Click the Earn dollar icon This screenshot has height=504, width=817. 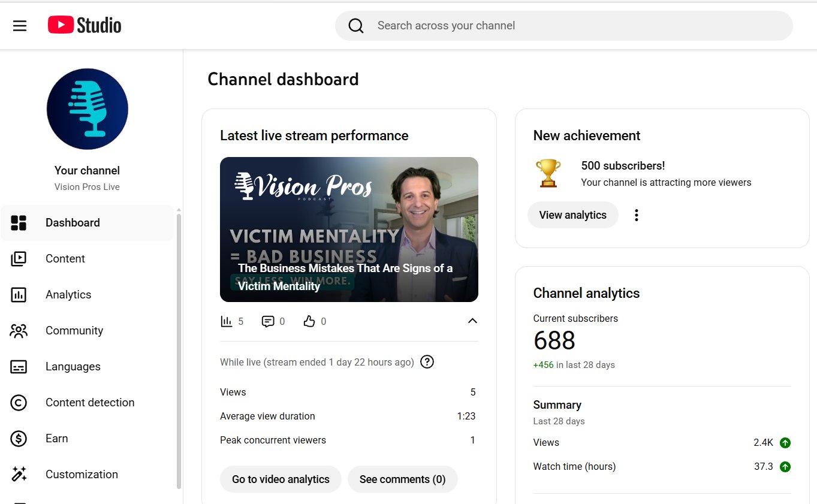(x=19, y=438)
